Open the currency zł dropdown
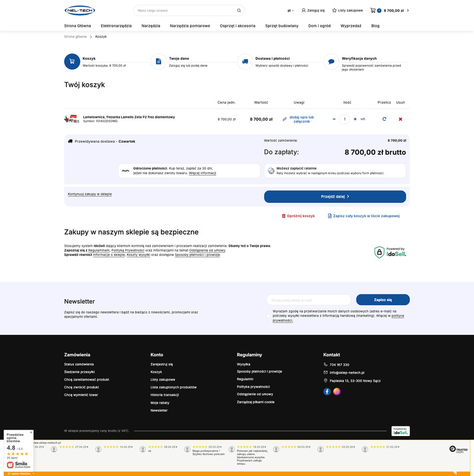The image size is (474, 476). tap(290, 10)
